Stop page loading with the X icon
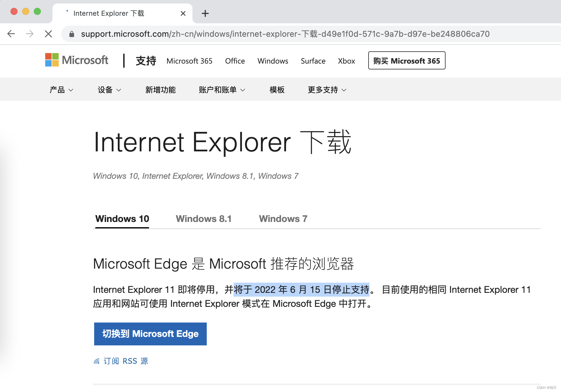Image resolution: width=561 pixels, height=392 pixels. click(48, 34)
